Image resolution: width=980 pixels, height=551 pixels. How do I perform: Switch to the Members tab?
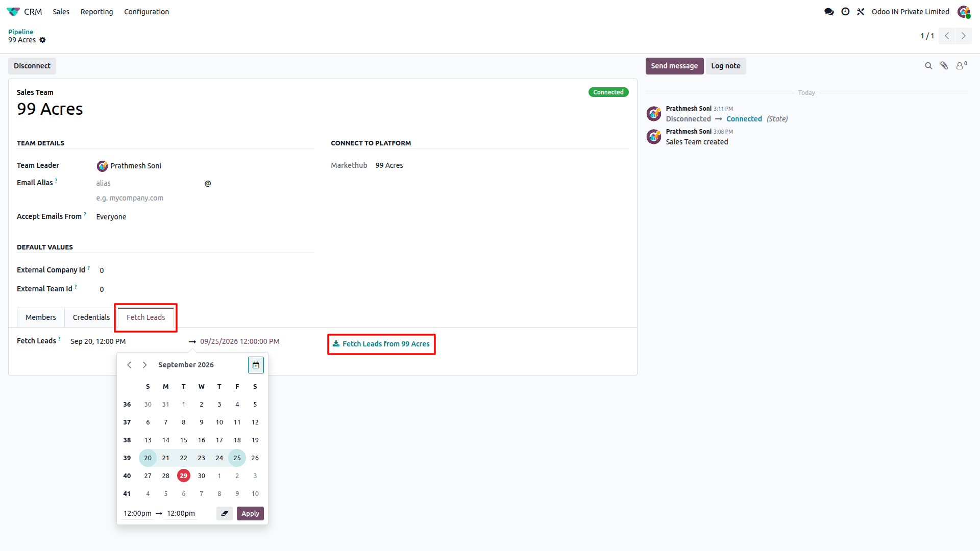[x=41, y=317]
